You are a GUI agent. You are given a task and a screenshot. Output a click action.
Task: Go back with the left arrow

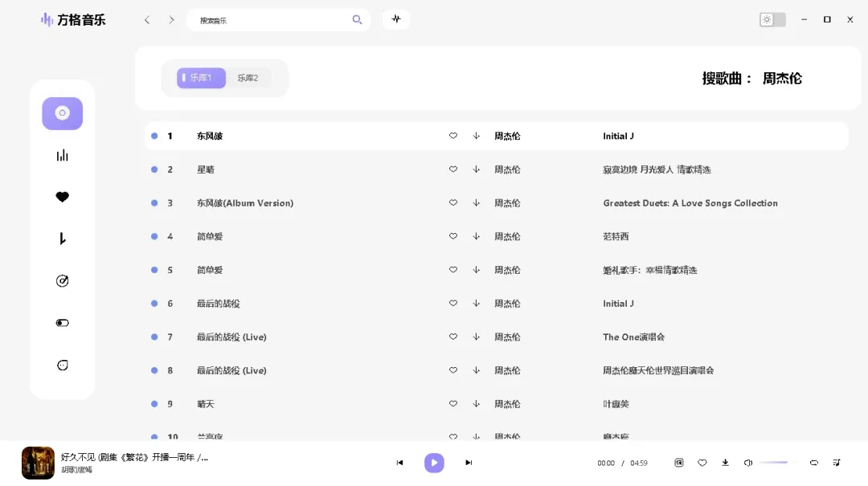[147, 20]
